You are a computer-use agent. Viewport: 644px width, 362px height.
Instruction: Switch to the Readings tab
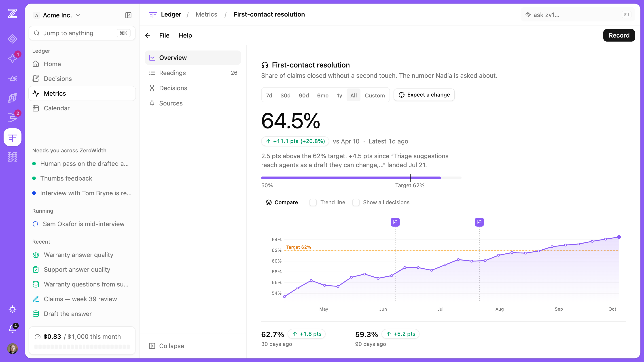click(193, 73)
